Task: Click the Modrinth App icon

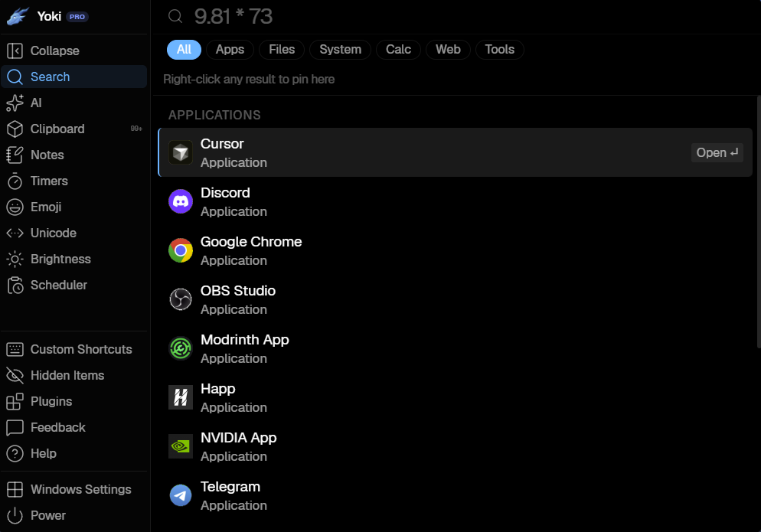Action: [181, 348]
